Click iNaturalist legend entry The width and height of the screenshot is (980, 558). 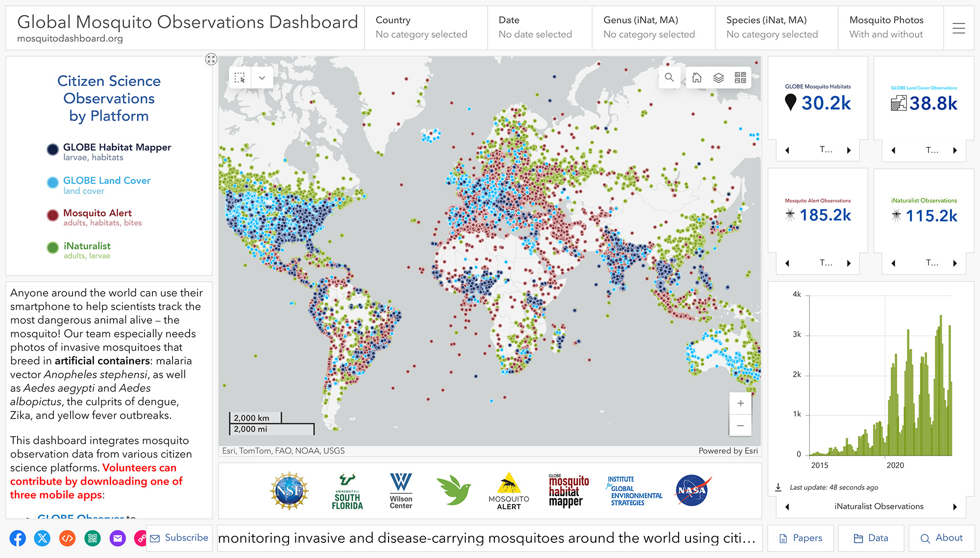(x=78, y=250)
